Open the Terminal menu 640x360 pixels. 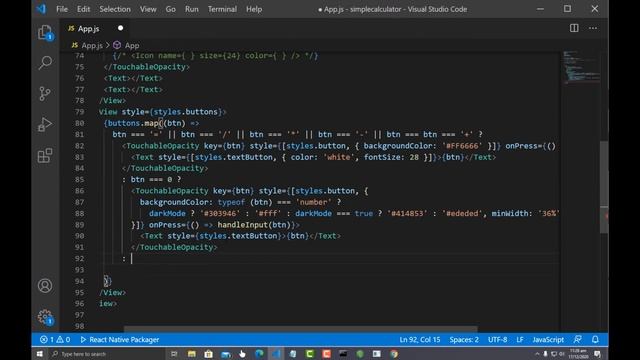(222, 9)
